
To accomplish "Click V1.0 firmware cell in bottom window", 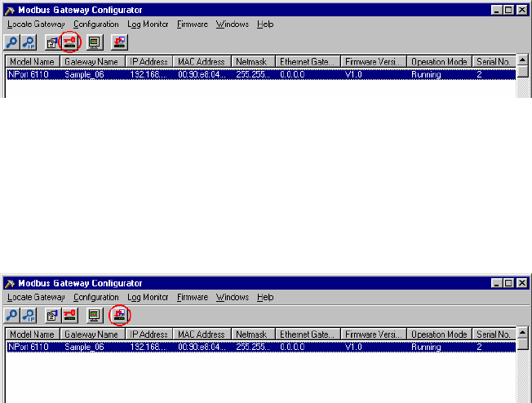I will (353, 348).
